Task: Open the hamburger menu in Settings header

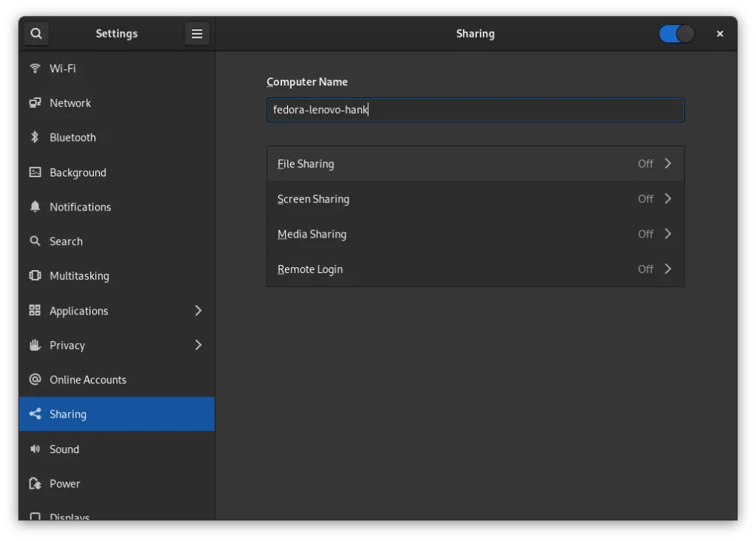Action: 197,34
